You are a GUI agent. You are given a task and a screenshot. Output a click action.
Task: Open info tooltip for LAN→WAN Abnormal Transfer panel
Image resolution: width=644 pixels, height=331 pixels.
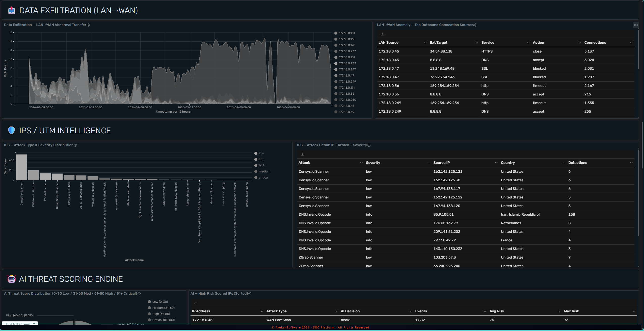tap(88, 25)
